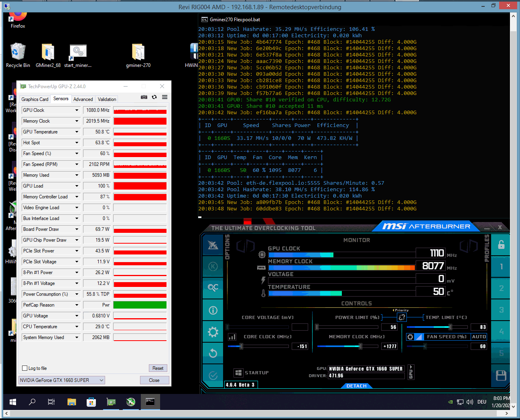Expand Fan Speed (RPM) sensor dropdown
This screenshot has height=420, width=520.
pyautogui.click(x=77, y=164)
